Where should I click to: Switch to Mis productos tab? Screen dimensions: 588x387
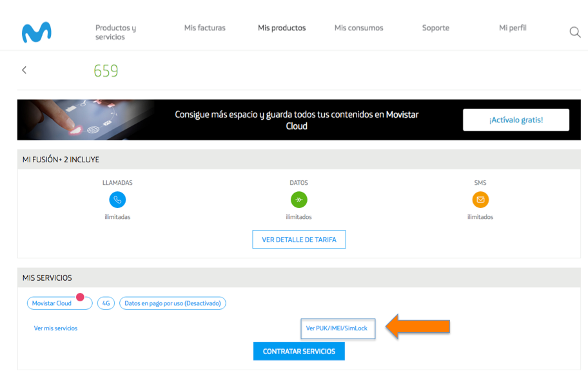point(282,28)
